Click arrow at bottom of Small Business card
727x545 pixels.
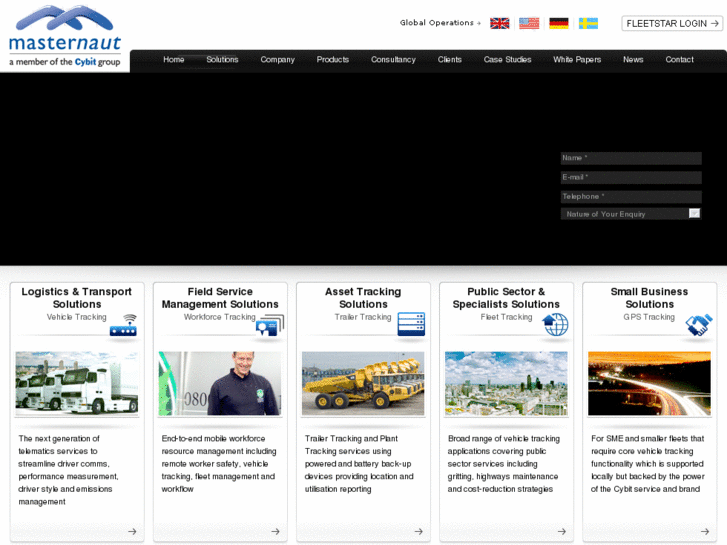(x=705, y=532)
